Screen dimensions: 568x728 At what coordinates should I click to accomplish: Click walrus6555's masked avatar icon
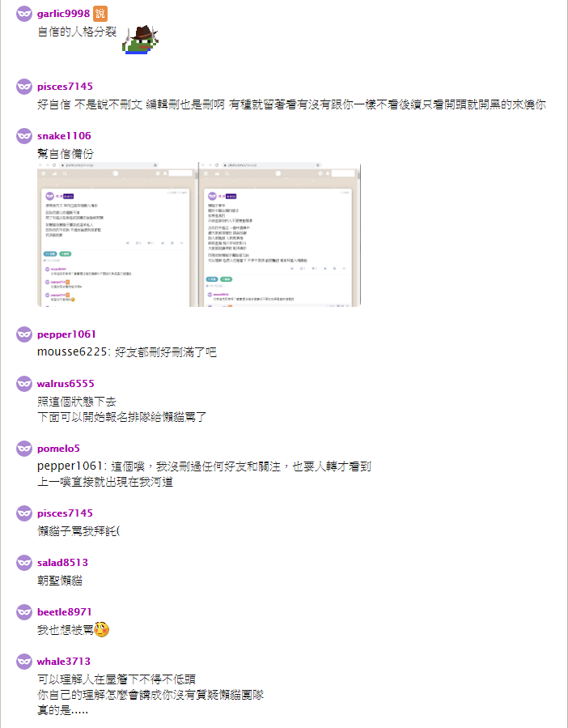[x=24, y=384]
